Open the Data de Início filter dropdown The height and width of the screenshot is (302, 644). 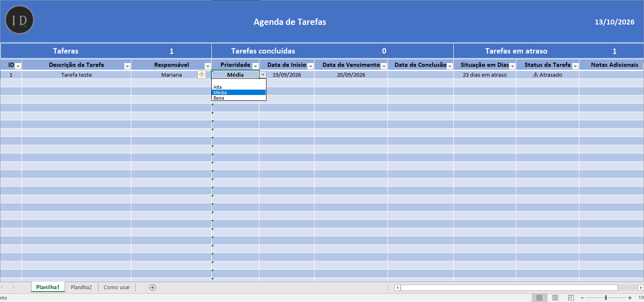[310, 66]
